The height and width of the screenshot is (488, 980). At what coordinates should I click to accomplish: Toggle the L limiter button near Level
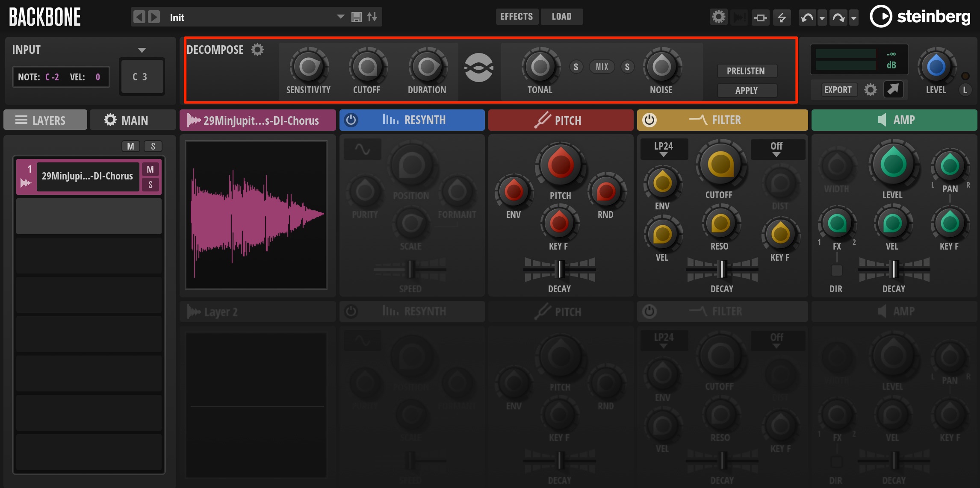click(965, 90)
